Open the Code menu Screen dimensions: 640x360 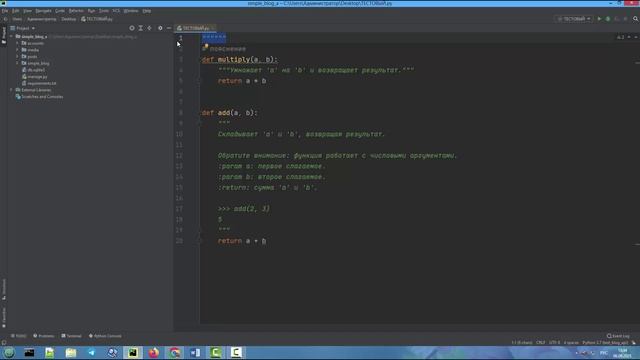(x=60, y=11)
